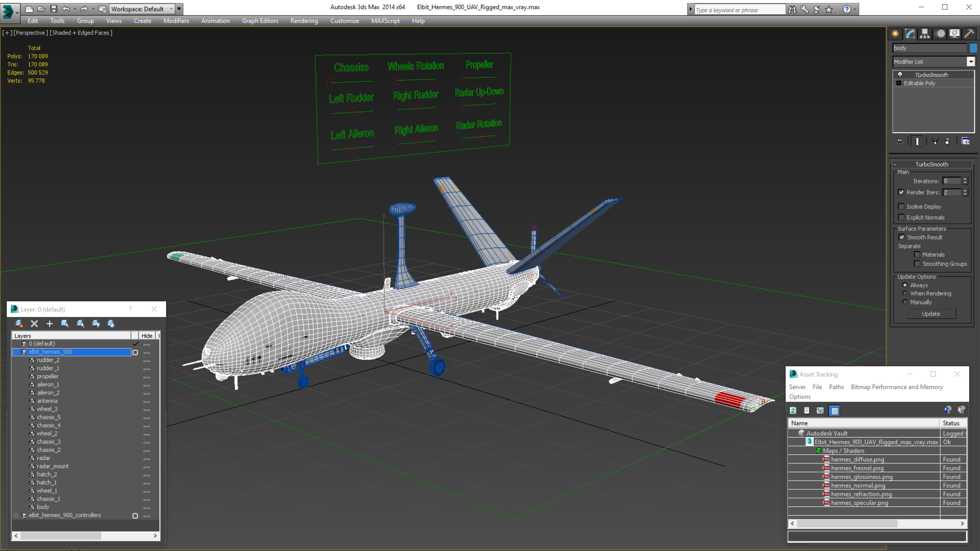Toggle Smooth Result checkbox
This screenshot has height=551, width=980.
(x=902, y=237)
